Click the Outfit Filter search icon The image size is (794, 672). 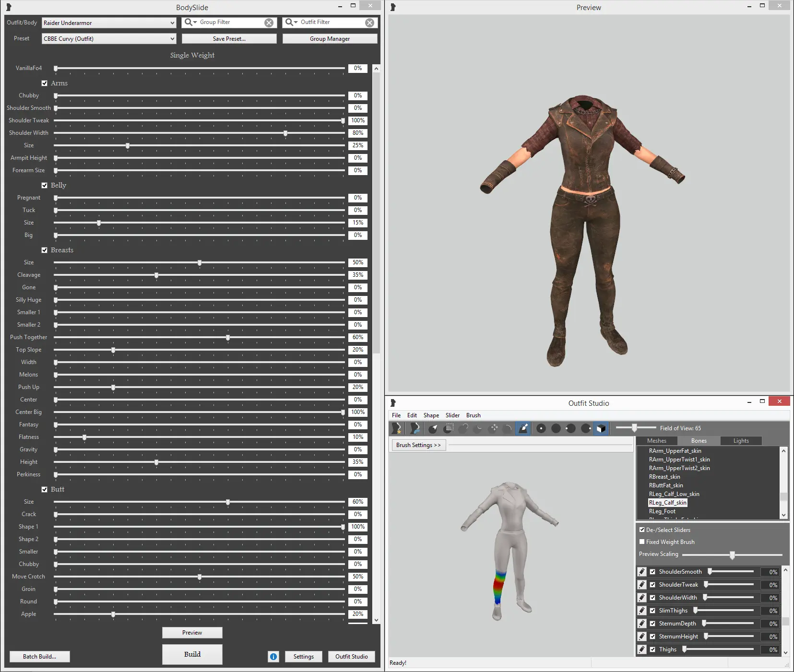point(290,22)
